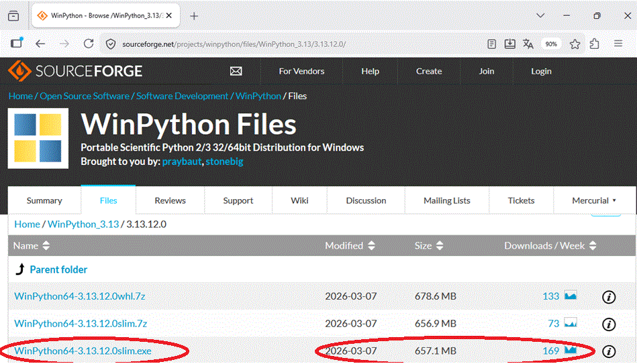Reload the current page

89,44
